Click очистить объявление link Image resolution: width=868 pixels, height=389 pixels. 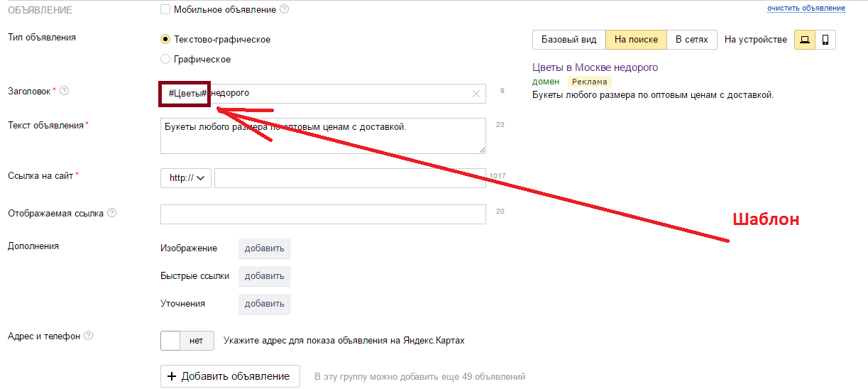click(806, 9)
